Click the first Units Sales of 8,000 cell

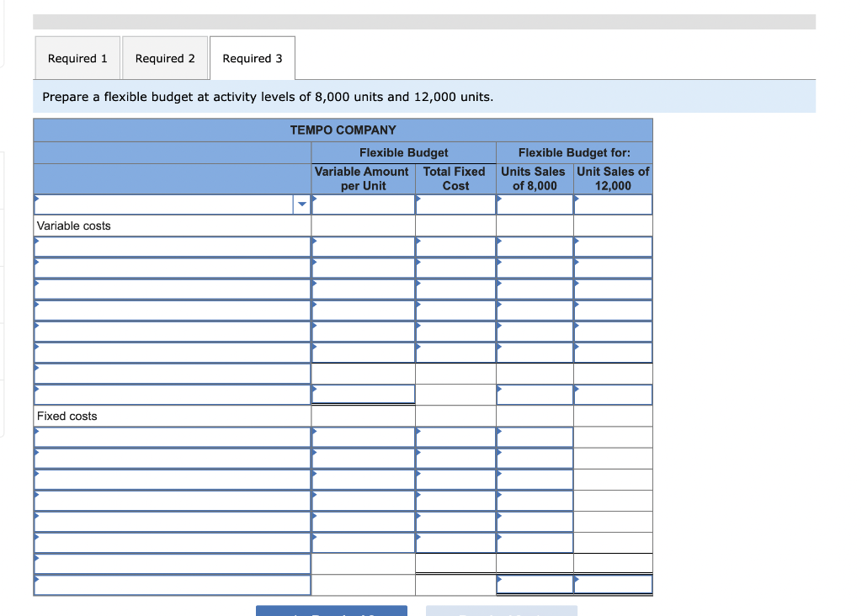click(534, 204)
